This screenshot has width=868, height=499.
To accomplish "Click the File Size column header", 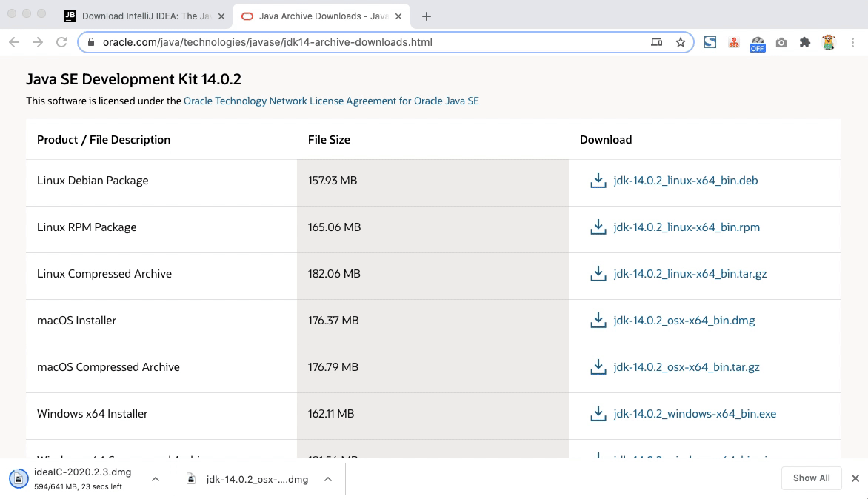I will [329, 139].
